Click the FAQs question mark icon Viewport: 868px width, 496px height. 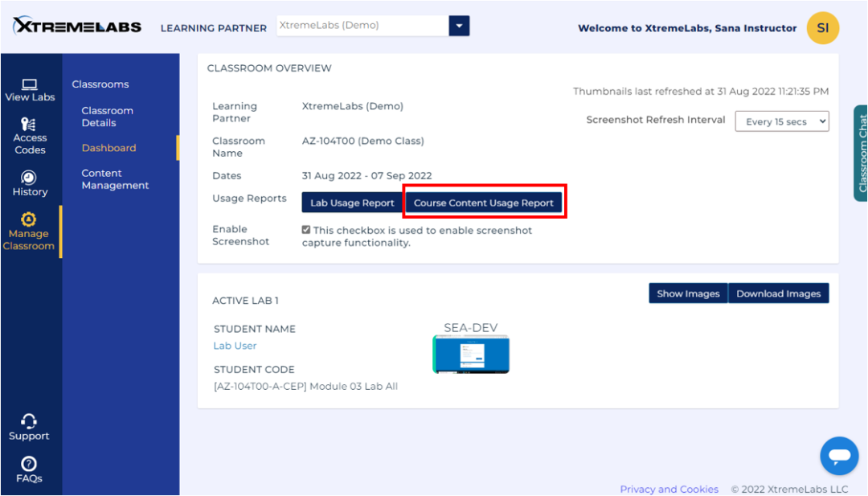(29, 464)
